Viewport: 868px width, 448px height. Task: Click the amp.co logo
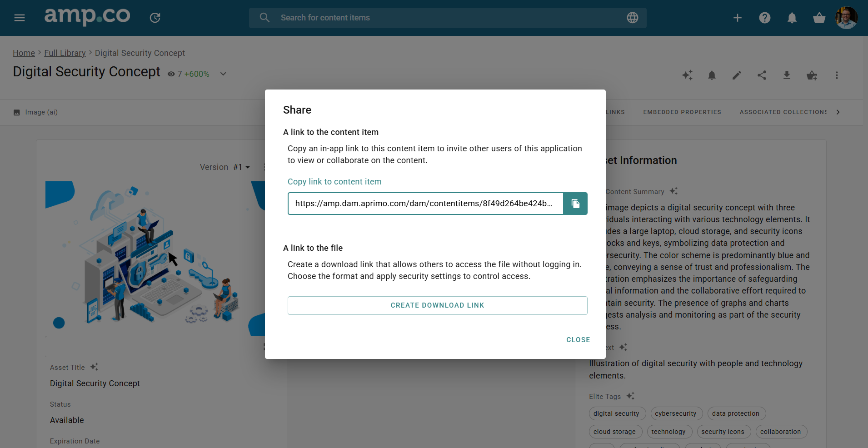[x=87, y=16]
